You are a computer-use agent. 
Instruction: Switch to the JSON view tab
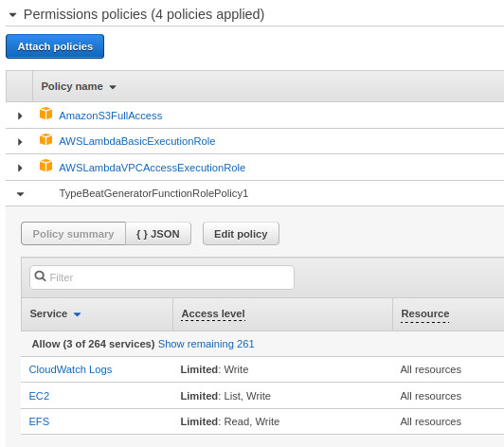click(158, 234)
